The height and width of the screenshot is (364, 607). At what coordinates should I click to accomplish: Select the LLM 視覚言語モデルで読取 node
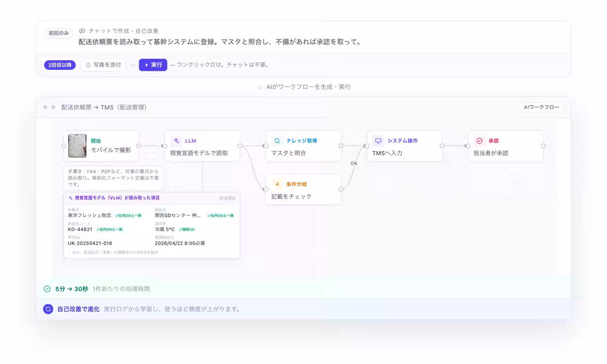(202, 146)
